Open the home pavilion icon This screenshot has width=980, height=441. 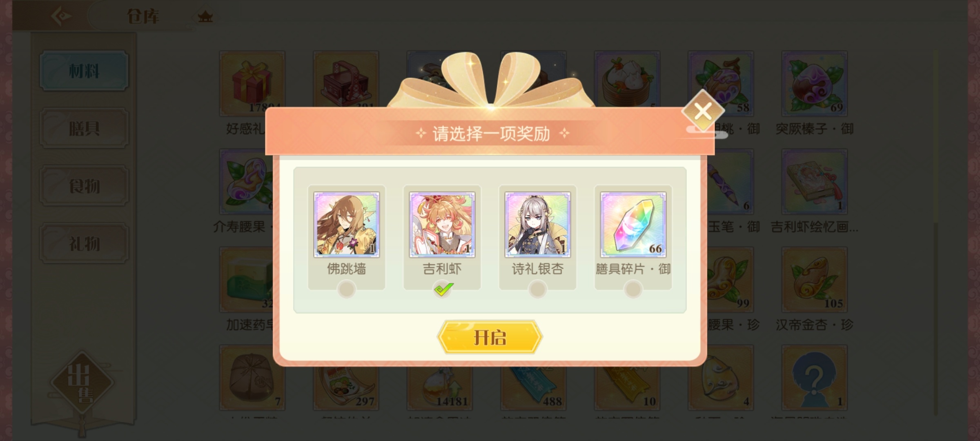205,17
